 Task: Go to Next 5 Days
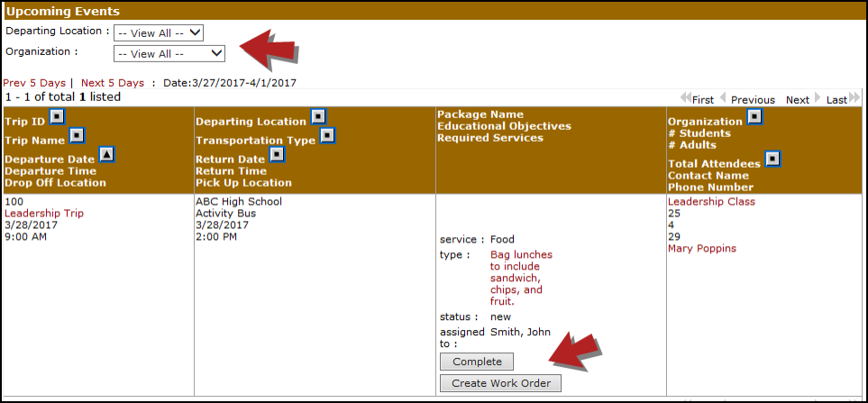tap(113, 83)
